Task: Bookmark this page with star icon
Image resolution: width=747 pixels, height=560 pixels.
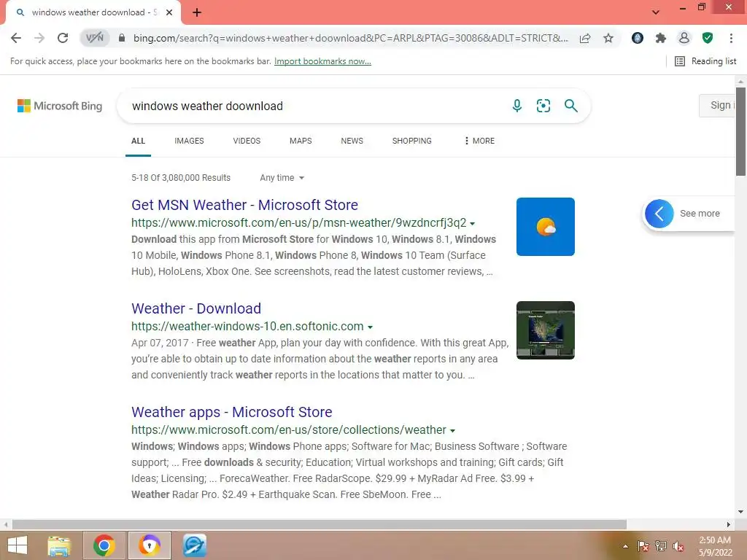Action: coord(608,38)
